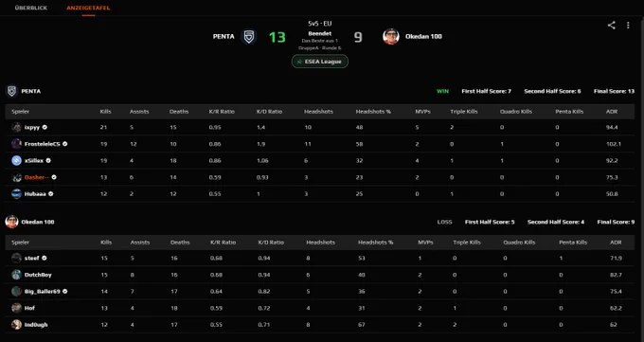Click the Okedan 100 avatar in score header
This screenshot has width=644, height=342.
point(390,37)
